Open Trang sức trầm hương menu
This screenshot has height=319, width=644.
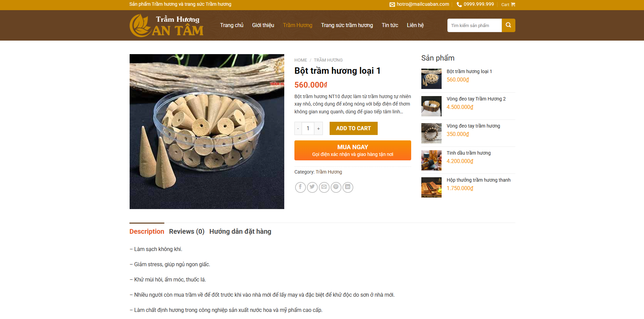click(347, 25)
